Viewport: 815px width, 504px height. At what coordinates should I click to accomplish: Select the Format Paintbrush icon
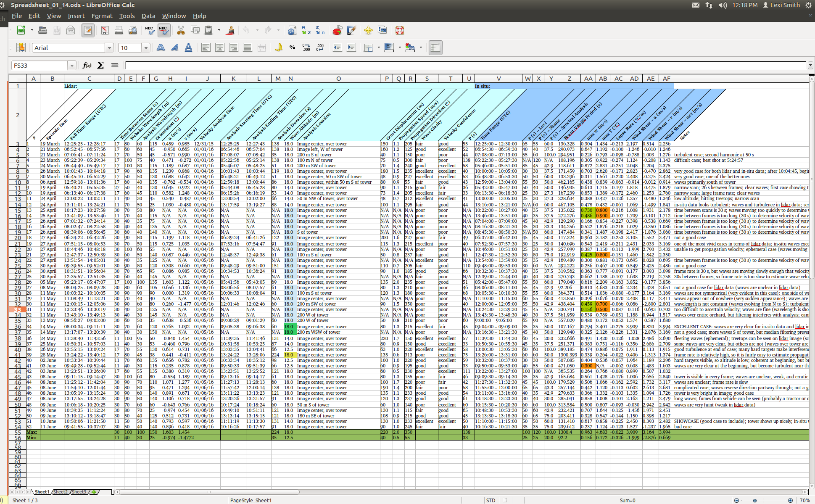coord(230,30)
